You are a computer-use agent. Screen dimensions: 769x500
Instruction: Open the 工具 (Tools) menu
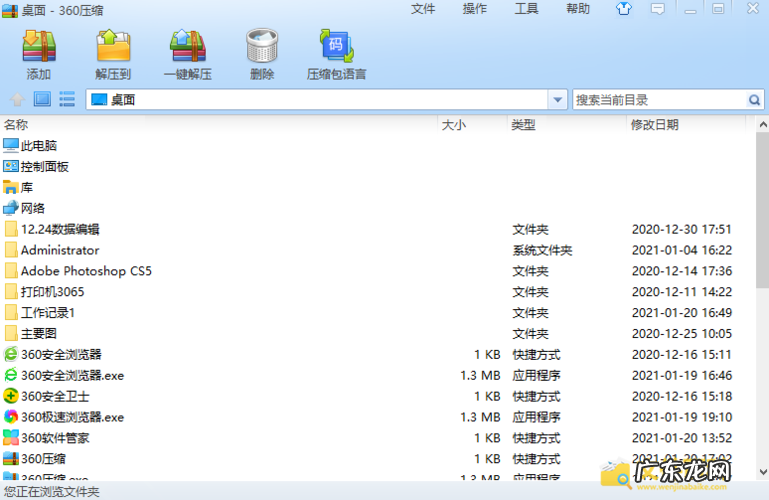[x=527, y=9]
